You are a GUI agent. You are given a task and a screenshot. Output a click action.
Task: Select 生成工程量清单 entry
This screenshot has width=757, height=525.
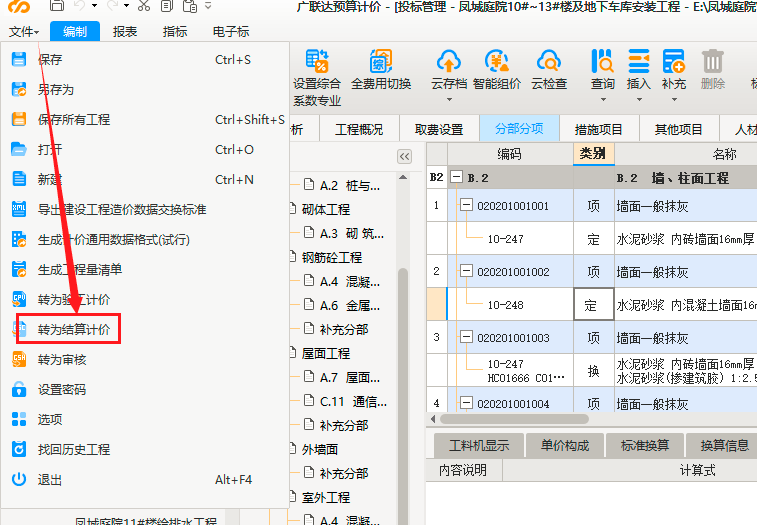(145, 270)
